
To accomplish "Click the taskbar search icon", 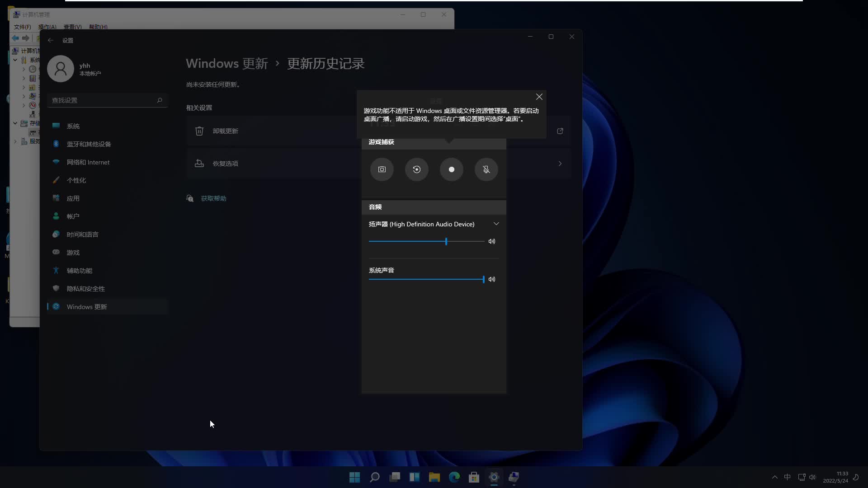I will pos(374,477).
